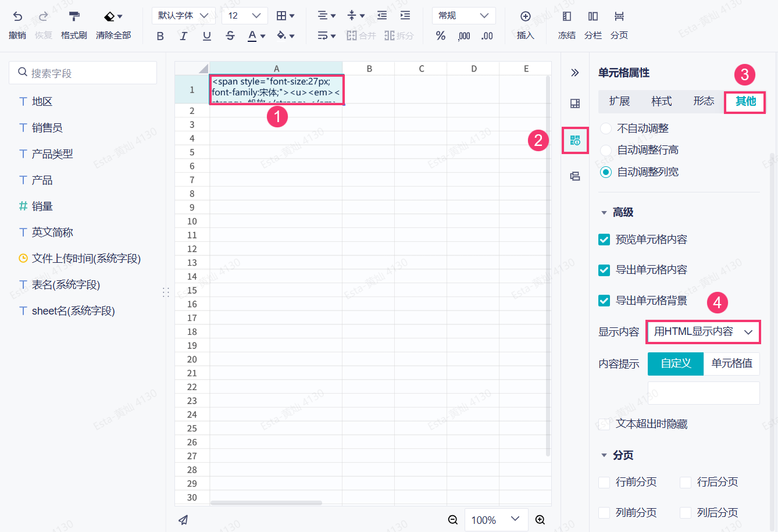778x532 pixels.
Task: Click the 插入 insert icon
Action: pos(525,16)
